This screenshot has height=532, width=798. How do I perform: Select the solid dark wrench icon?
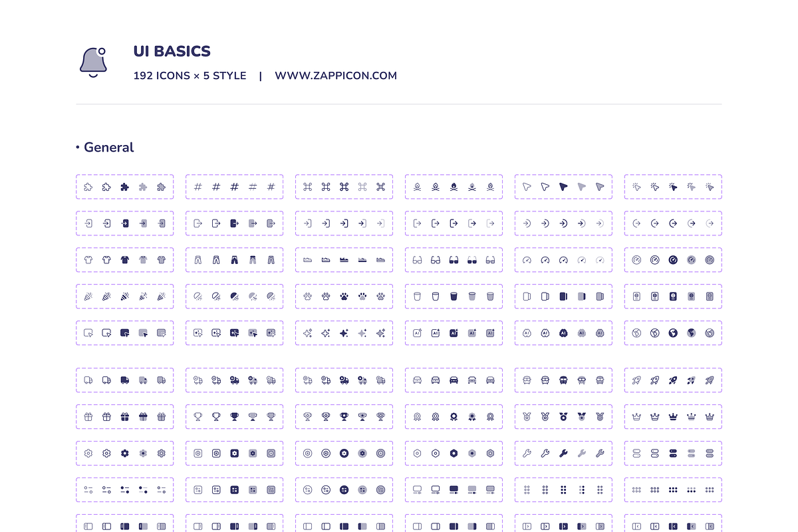pyautogui.click(x=563, y=454)
